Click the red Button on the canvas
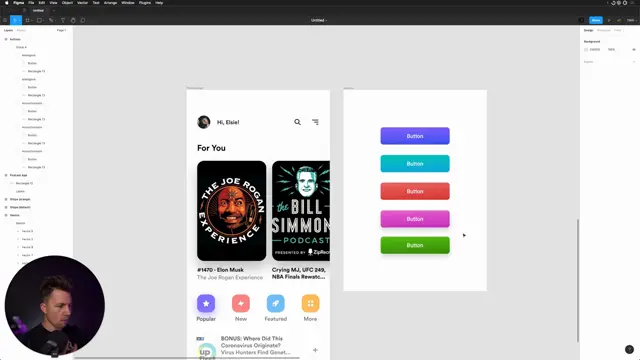The width and height of the screenshot is (640, 360). (415, 191)
